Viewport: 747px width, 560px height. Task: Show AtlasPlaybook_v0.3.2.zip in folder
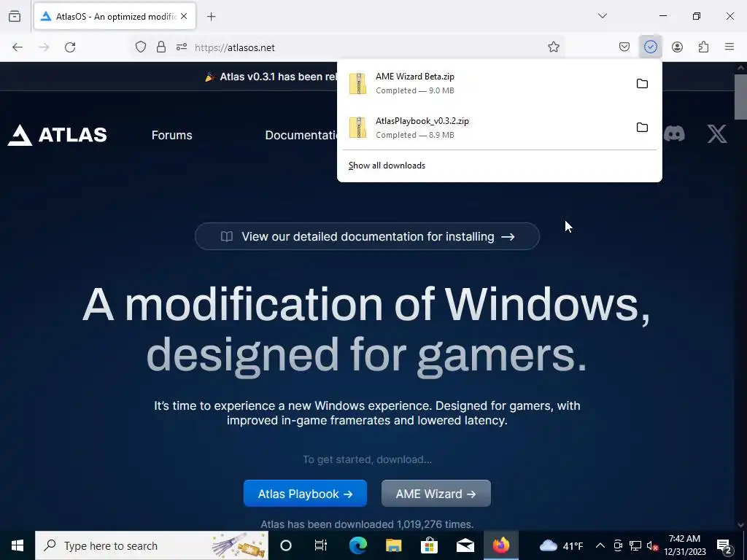coord(642,128)
